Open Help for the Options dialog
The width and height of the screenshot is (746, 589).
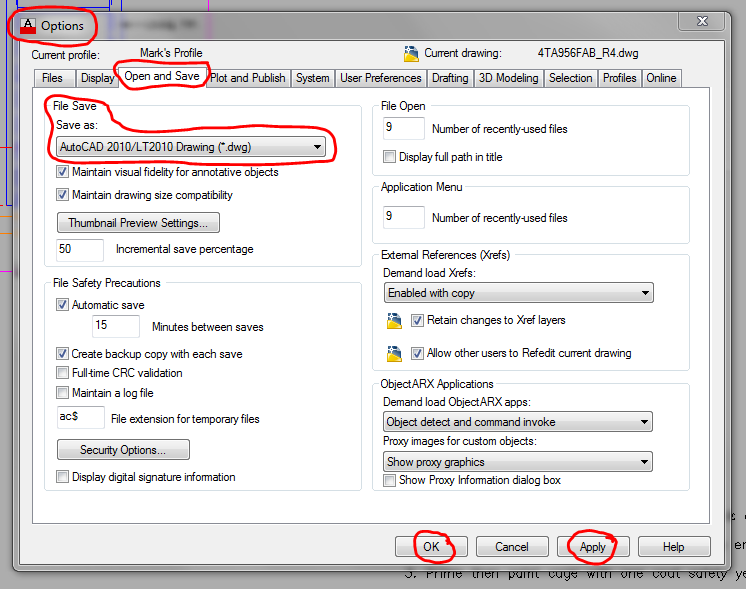[x=674, y=547]
